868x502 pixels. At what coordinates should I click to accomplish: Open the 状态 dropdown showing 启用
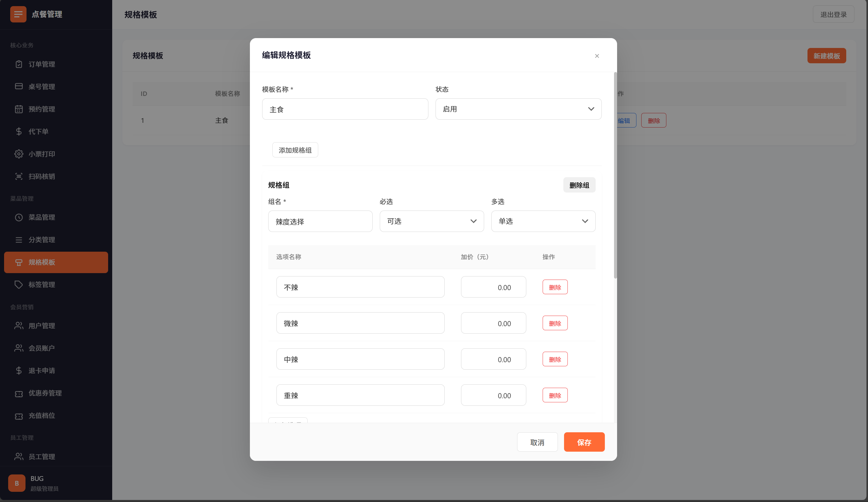(518, 109)
